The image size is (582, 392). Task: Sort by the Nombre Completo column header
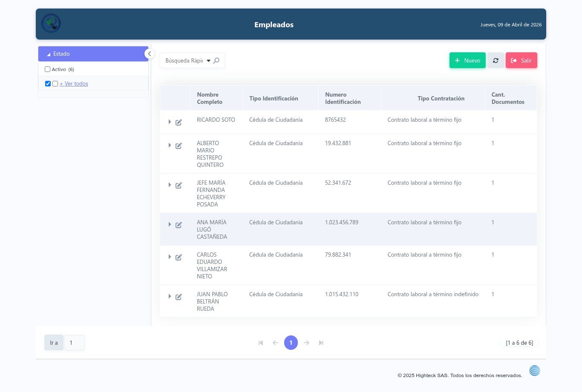[x=210, y=98]
